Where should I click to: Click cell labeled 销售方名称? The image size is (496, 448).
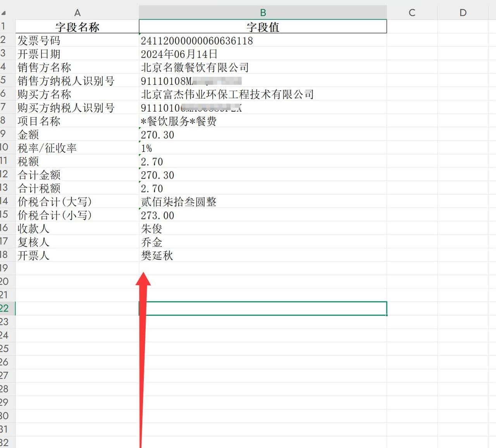click(x=77, y=67)
